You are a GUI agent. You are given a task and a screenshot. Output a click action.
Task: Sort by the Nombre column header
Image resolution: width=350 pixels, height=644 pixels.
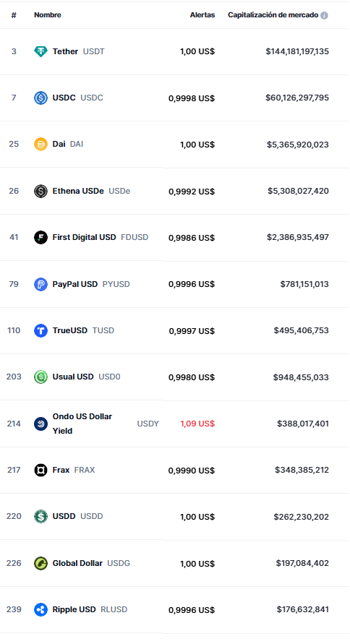[48, 14]
